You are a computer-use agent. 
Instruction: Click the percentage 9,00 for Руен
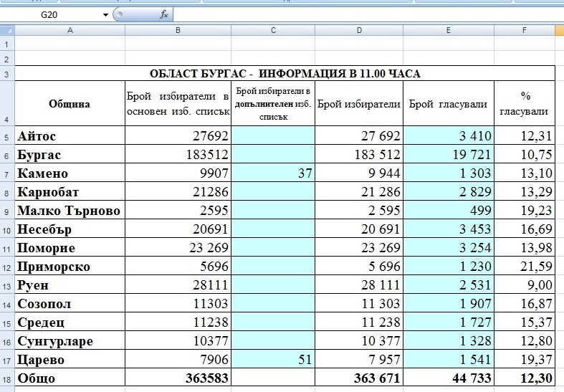[x=525, y=285]
